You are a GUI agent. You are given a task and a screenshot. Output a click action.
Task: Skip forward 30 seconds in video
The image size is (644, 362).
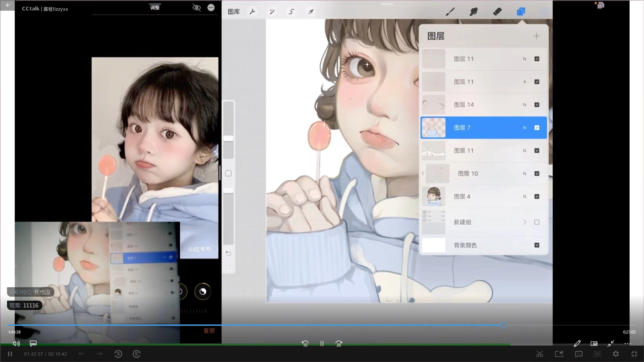click(x=338, y=344)
